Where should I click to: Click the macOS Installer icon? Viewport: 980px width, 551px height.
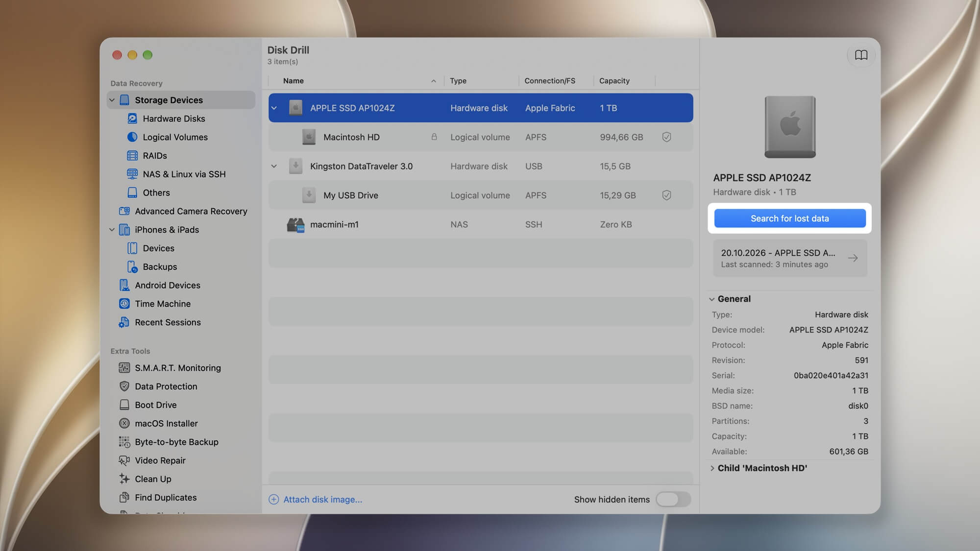click(x=124, y=423)
